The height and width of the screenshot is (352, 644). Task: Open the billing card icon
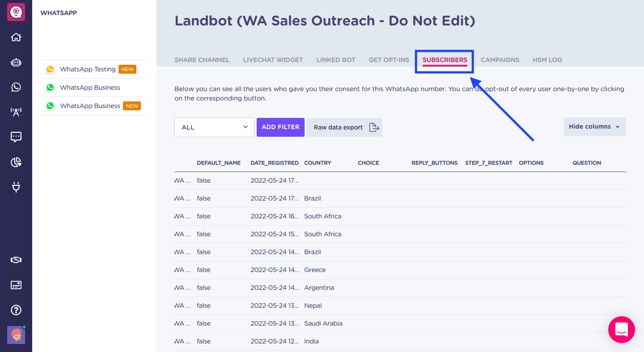point(16,285)
